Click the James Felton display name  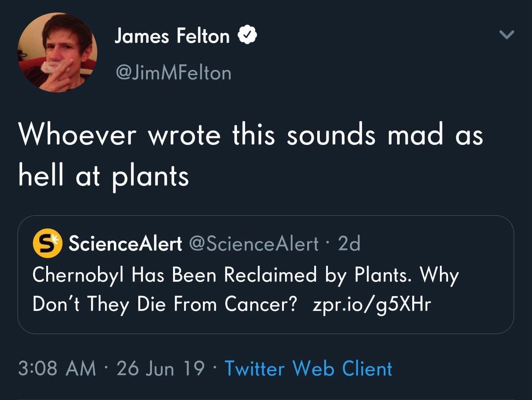(x=172, y=36)
